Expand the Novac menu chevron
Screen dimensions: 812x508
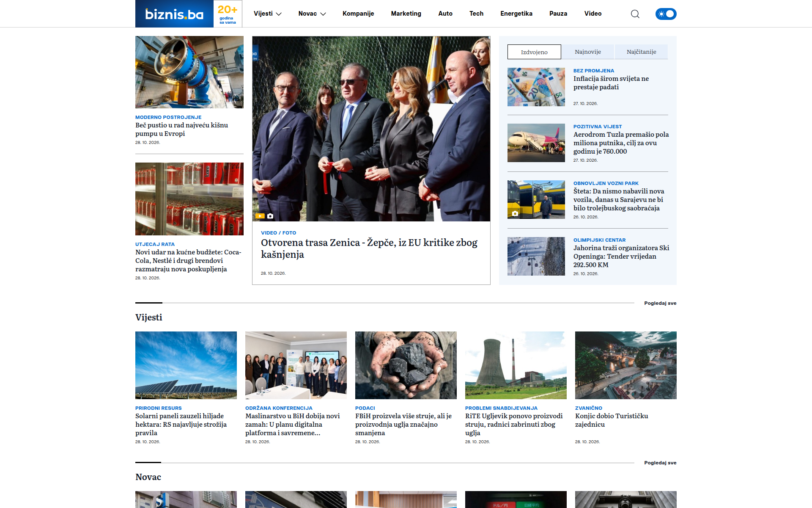[x=323, y=14]
